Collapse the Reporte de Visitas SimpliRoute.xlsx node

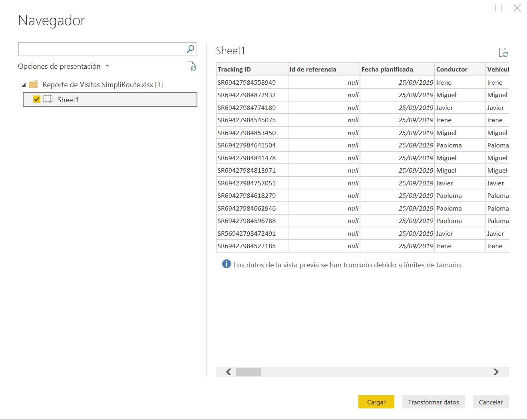point(24,85)
